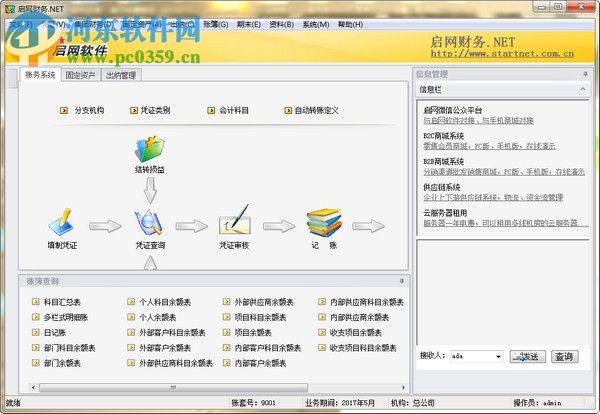Toggle pin on 账簿查询 panel
This screenshot has width=600, height=414.
tap(402, 281)
